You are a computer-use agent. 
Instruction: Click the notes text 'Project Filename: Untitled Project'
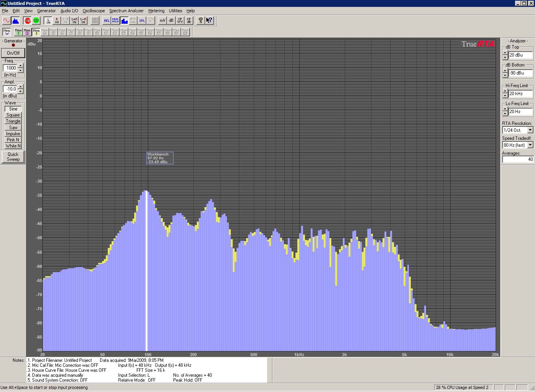click(x=62, y=360)
